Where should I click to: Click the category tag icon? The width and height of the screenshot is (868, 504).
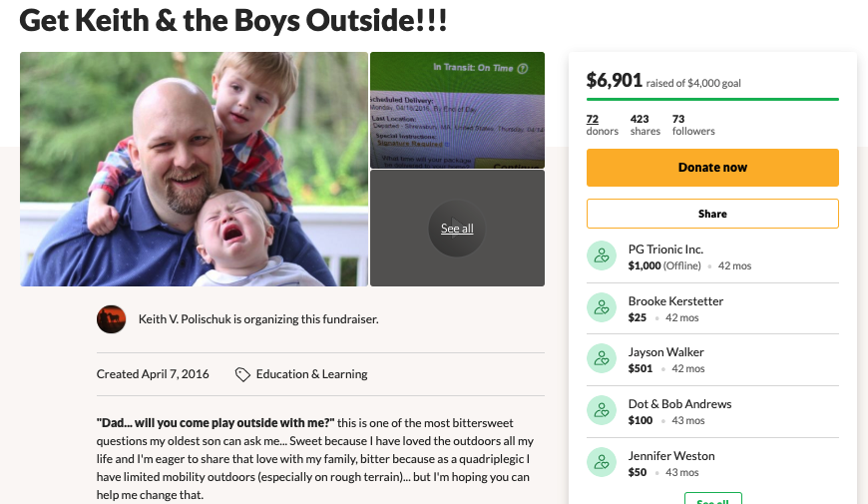(x=242, y=374)
